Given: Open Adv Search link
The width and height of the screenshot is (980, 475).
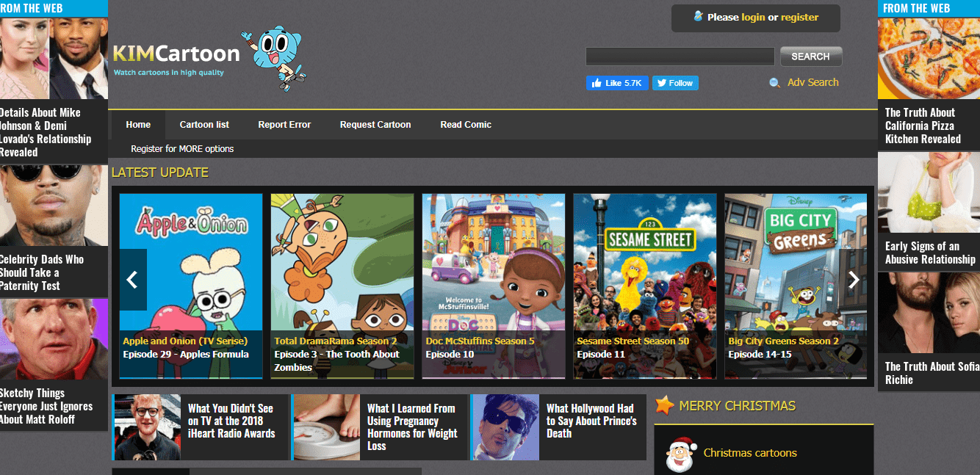Looking at the screenshot, I should click(x=813, y=82).
